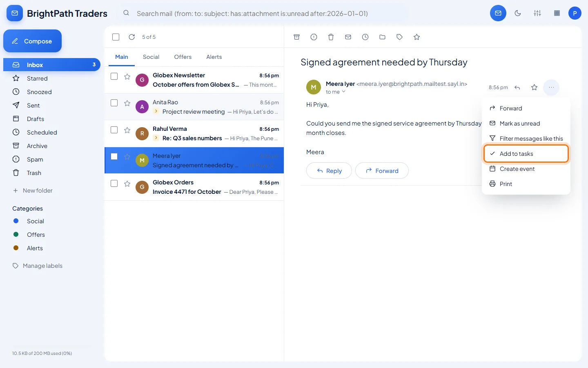This screenshot has width=588, height=368.
Task: Open the Offers tab
Action: [x=183, y=57]
